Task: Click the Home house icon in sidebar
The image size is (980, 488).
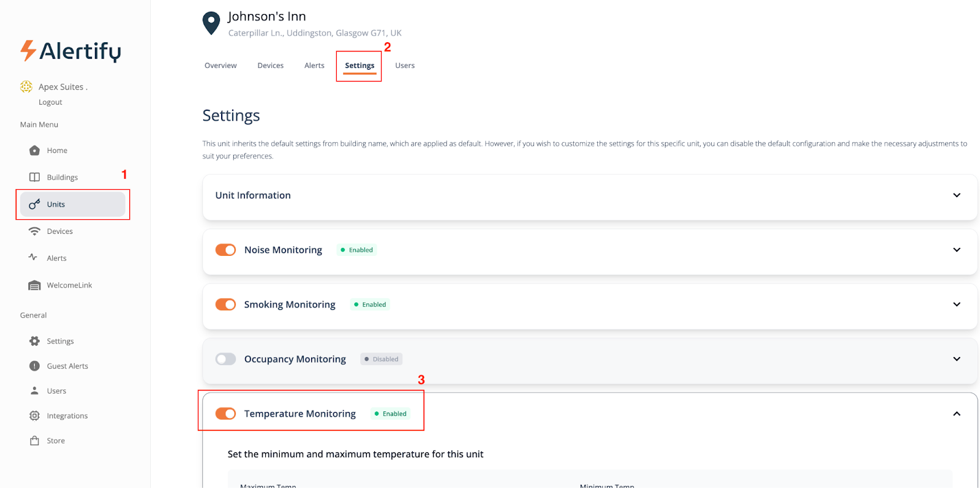Action: tap(35, 151)
